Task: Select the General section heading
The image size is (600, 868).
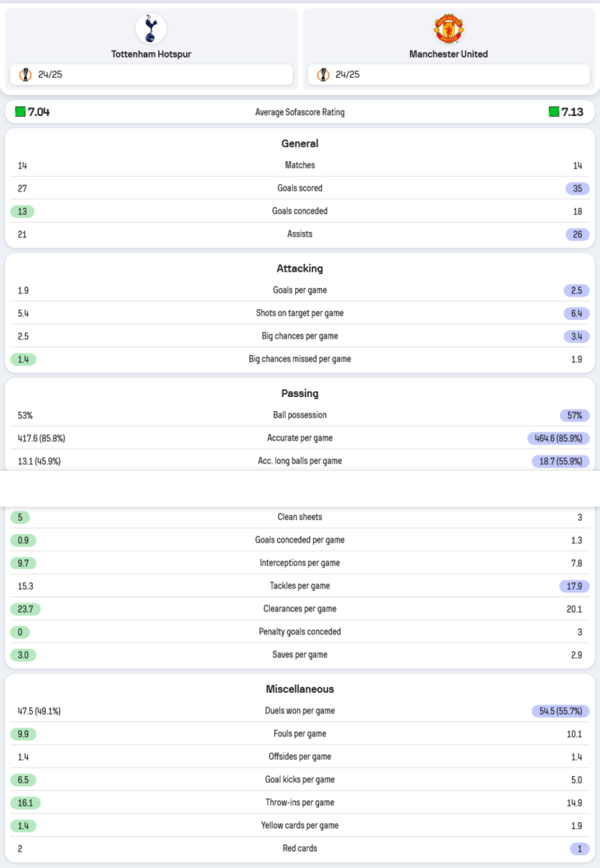Action: 300,143
